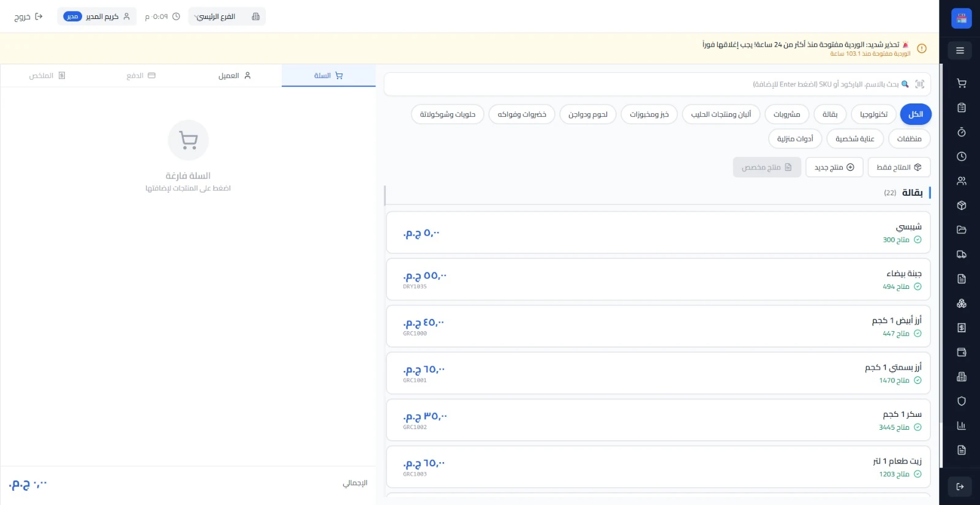Switch to the 'الملخص' summary tab
This screenshot has width=980, height=505.
click(x=47, y=75)
